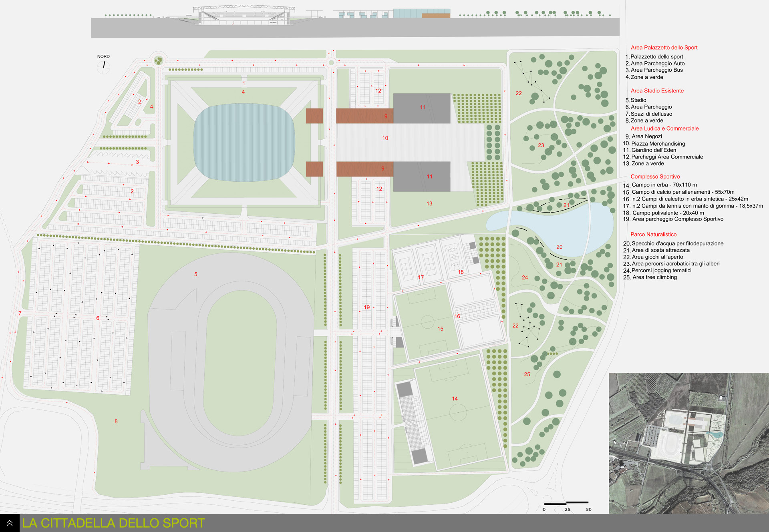Click the NORD compass symbol
Image resolution: width=769 pixels, height=532 pixels.
coord(104,66)
